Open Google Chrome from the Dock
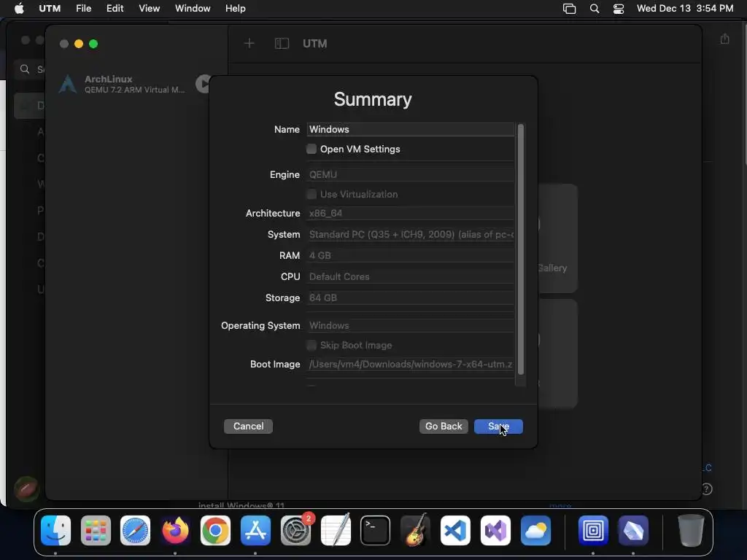The width and height of the screenshot is (747, 560). tap(215, 530)
